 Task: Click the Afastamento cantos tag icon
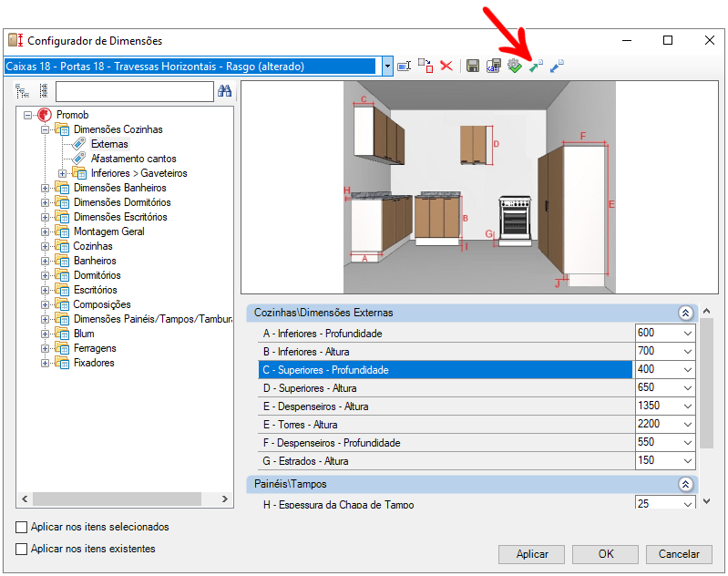[x=79, y=158]
